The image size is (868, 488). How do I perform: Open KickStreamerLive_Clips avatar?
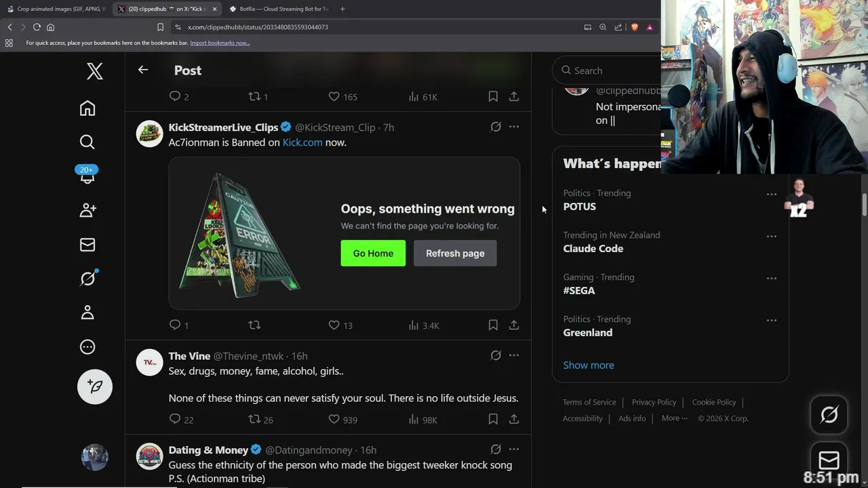tap(149, 134)
